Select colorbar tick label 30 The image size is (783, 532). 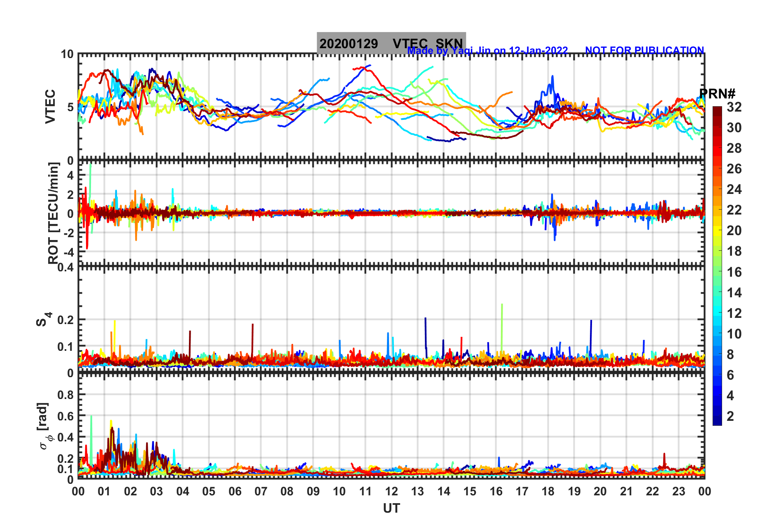pyautogui.click(x=734, y=128)
